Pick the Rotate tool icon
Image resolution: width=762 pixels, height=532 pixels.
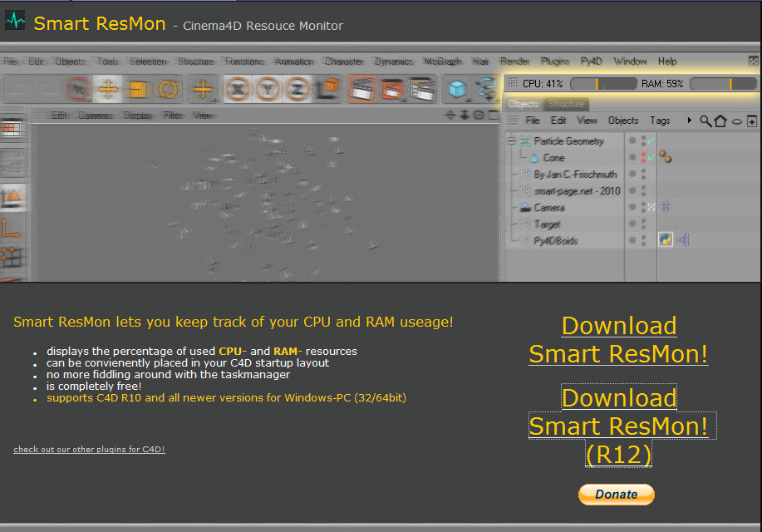tap(168, 89)
